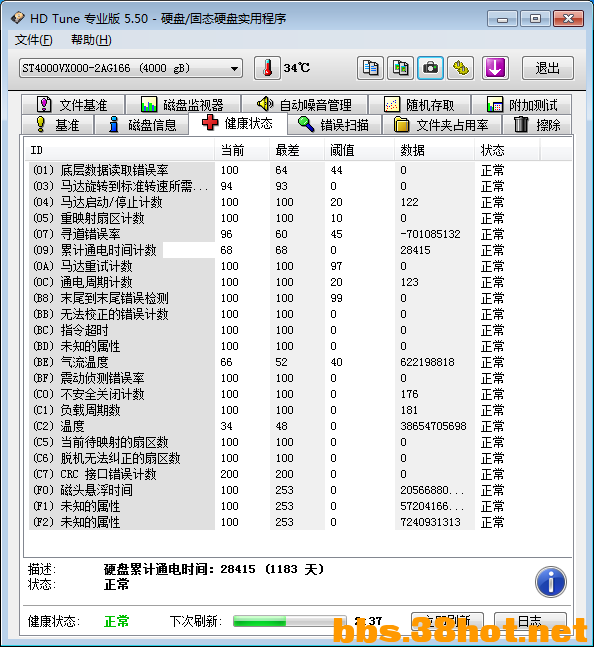594x647 pixels.
Task: Open the 文件(F) menu
Action: pyautogui.click(x=34, y=40)
